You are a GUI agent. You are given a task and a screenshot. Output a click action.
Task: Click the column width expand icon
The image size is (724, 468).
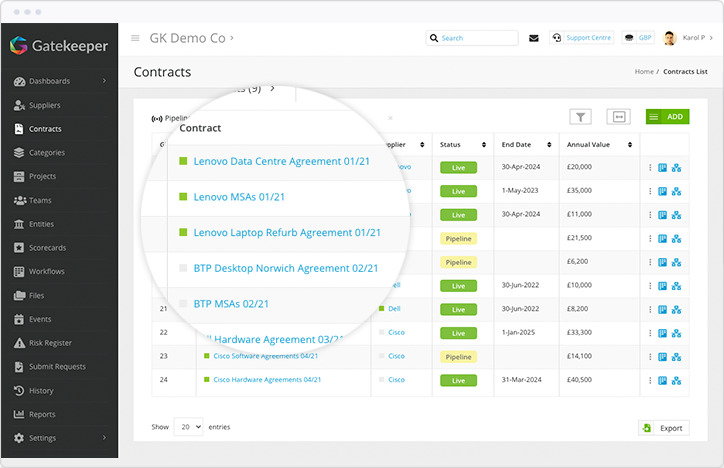(x=619, y=117)
